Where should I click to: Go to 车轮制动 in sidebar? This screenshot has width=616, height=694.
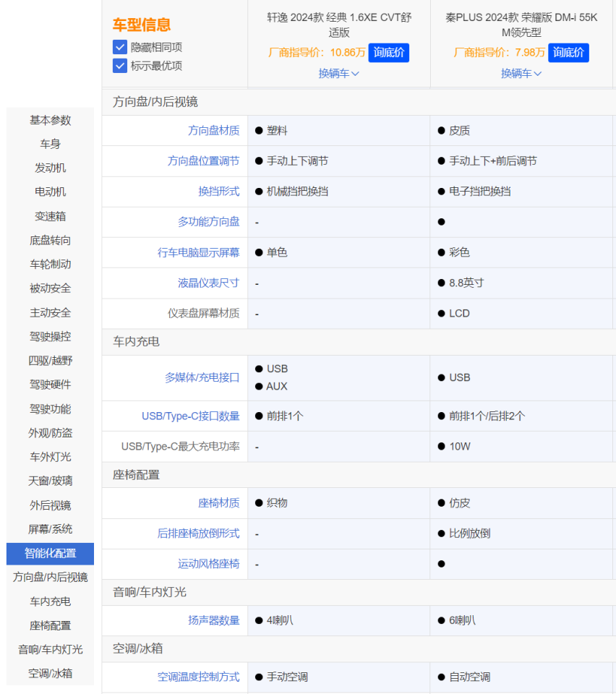[50, 265]
